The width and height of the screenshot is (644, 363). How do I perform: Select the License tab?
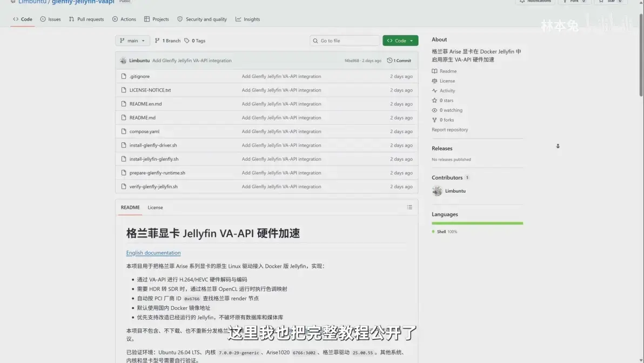155,208
